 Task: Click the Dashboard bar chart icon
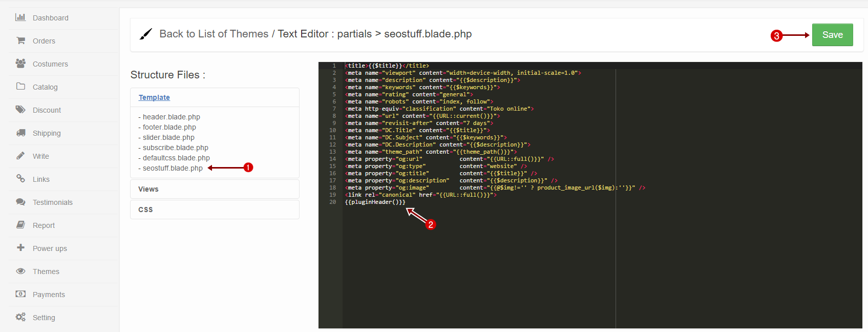[x=20, y=17]
